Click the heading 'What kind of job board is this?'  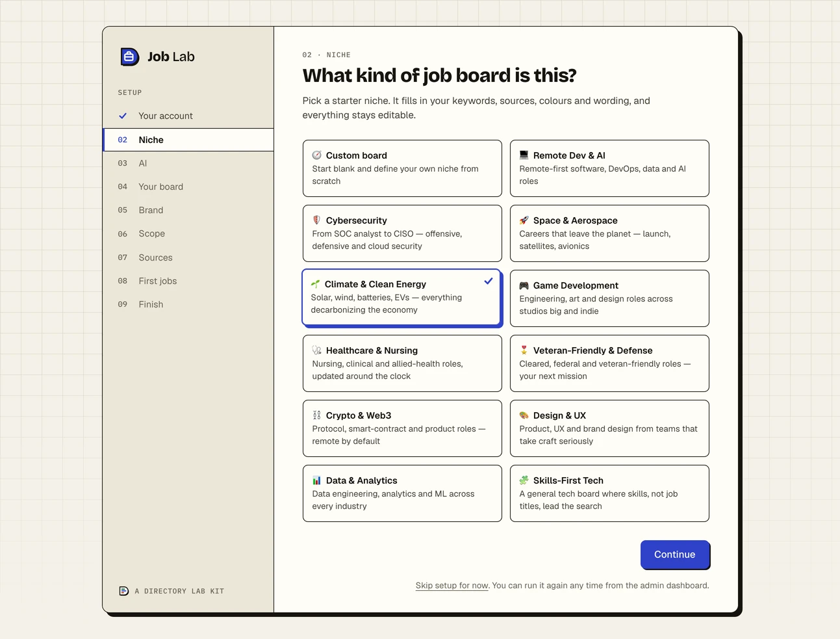pos(439,75)
